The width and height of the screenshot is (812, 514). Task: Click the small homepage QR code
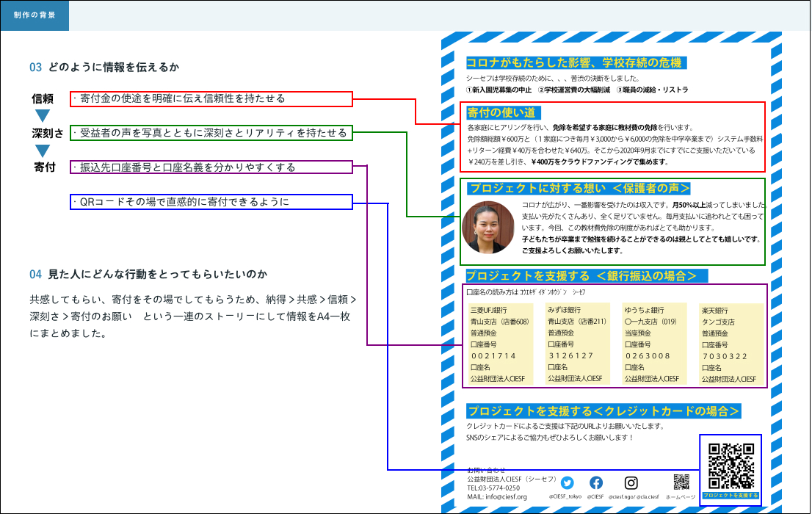pos(681,482)
